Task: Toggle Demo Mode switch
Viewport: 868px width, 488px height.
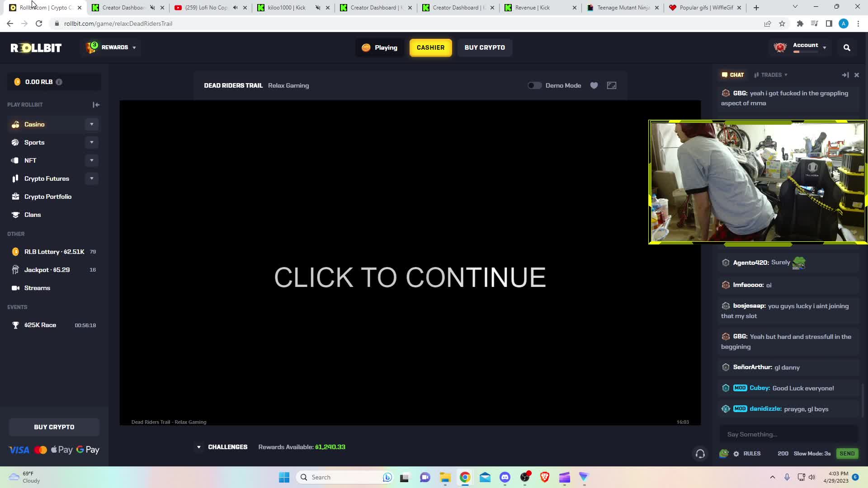Action: pos(534,85)
